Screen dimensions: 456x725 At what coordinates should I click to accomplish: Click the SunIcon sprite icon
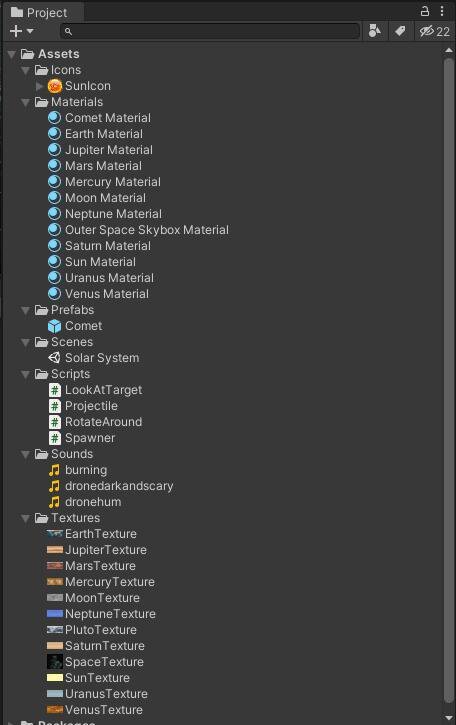(x=55, y=86)
